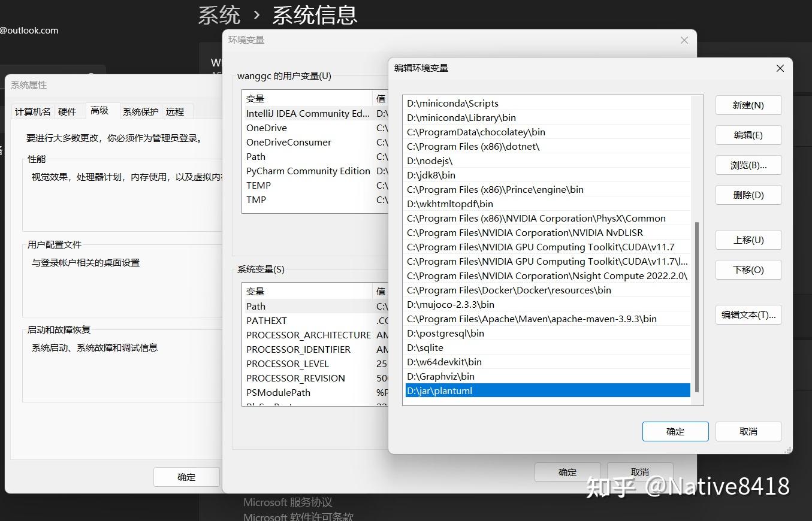The image size is (812, 521).
Task: Select the 硬件 tab
Action: 68,111
